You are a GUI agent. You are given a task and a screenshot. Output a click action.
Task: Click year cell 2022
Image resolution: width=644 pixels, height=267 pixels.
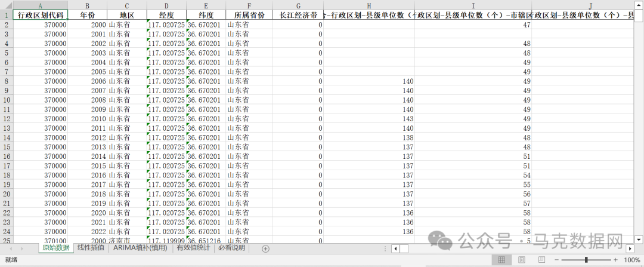pyautogui.click(x=87, y=231)
